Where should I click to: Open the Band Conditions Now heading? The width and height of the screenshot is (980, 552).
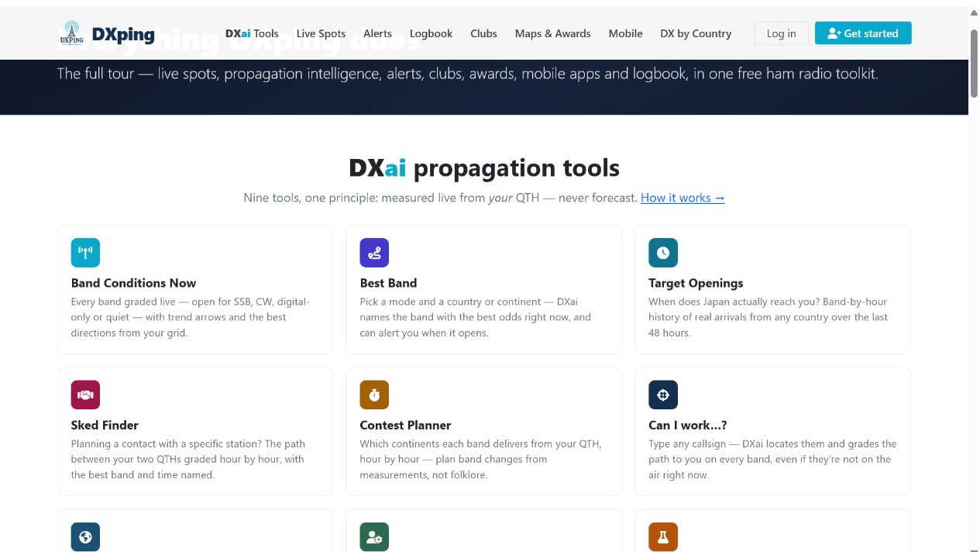tap(133, 283)
